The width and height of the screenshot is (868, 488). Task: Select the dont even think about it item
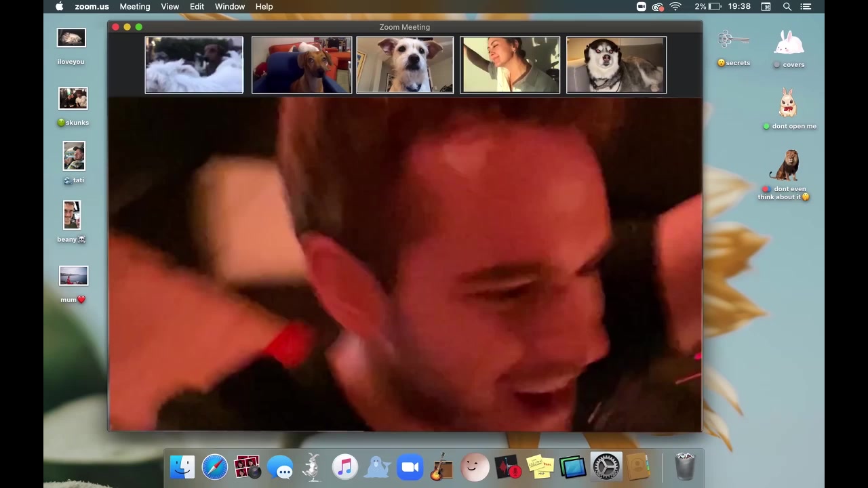click(x=785, y=175)
